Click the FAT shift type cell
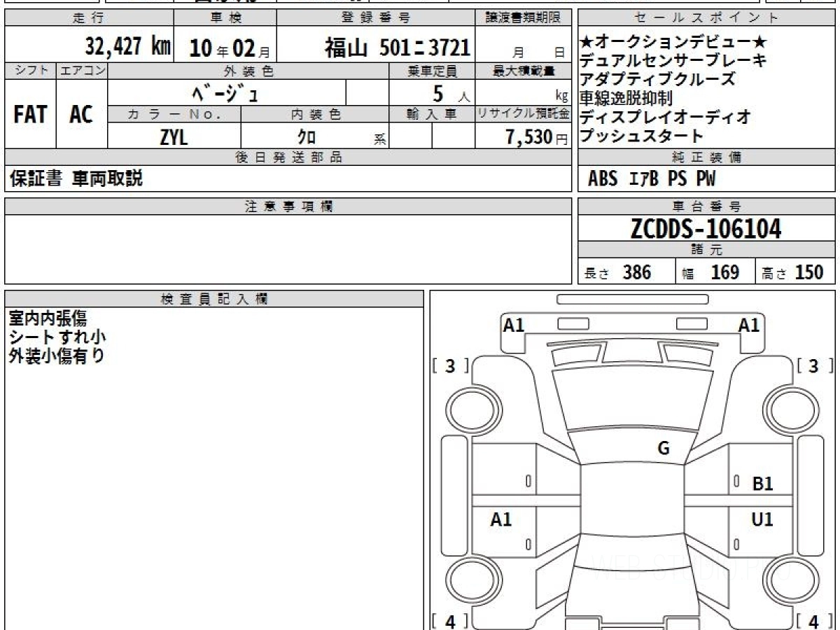The image size is (840, 630). (x=30, y=115)
